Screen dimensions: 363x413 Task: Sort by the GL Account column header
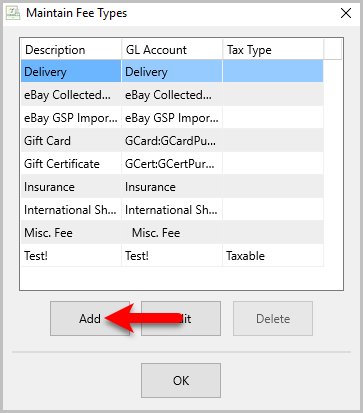click(172, 50)
